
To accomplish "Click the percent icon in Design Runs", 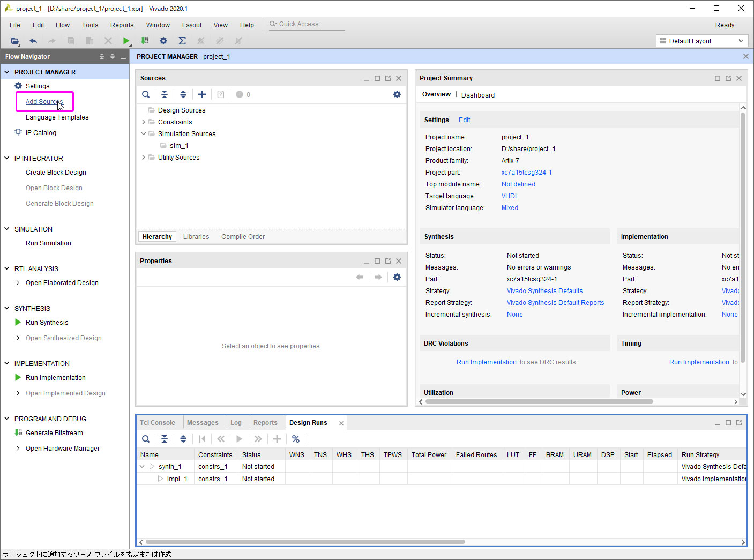I will (296, 439).
